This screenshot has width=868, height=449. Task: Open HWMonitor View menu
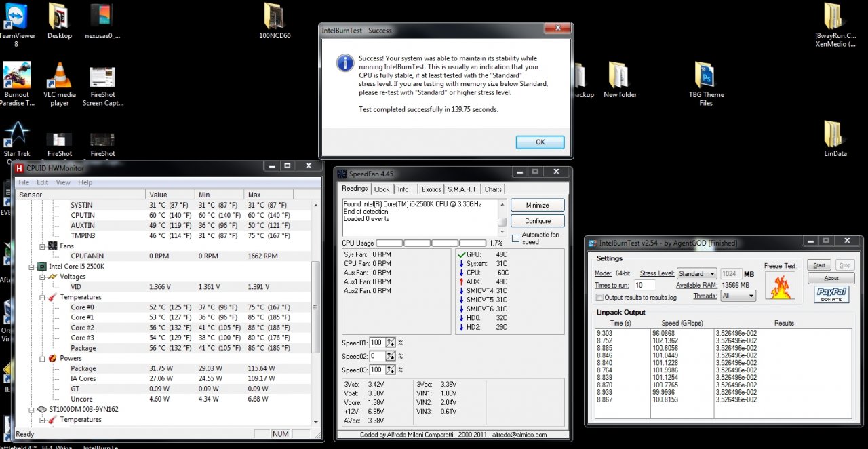(63, 182)
